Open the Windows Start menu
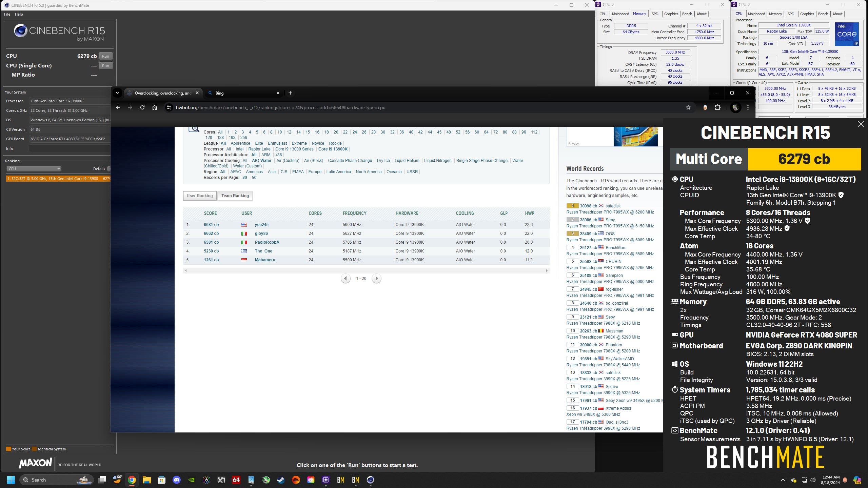Image resolution: width=868 pixels, height=488 pixels. pos(11,480)
